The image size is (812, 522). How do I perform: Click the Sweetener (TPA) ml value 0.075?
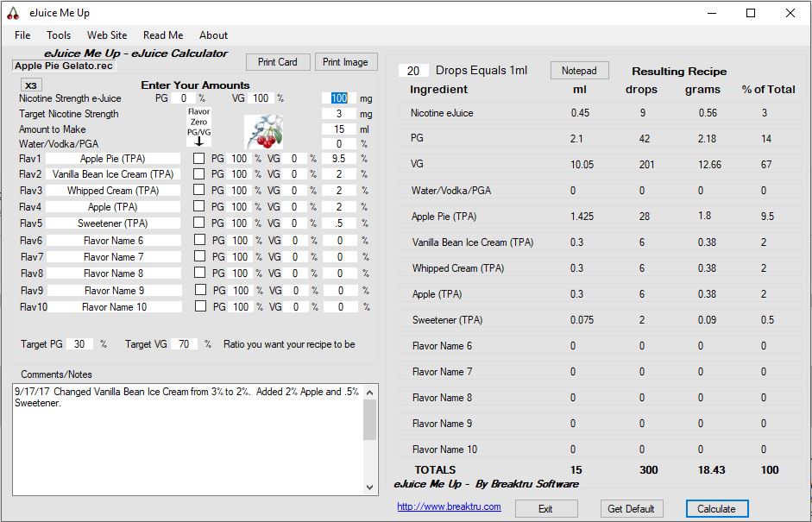582,320
